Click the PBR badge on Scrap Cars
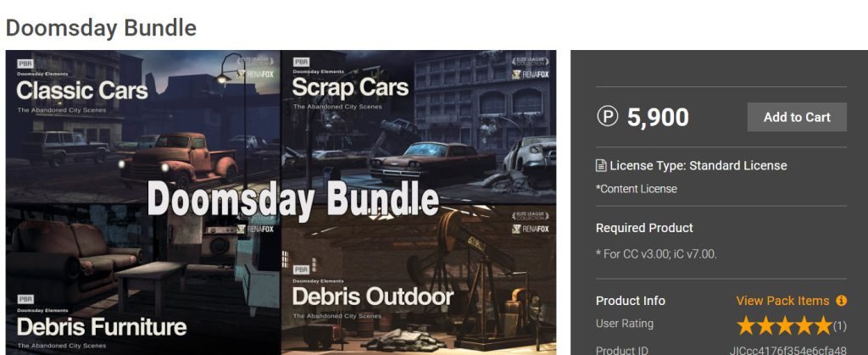 (x=301, y=63)
